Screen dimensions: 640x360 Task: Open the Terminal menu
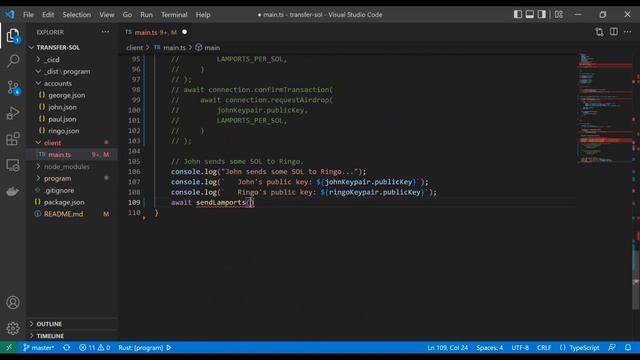click(174, 15)
